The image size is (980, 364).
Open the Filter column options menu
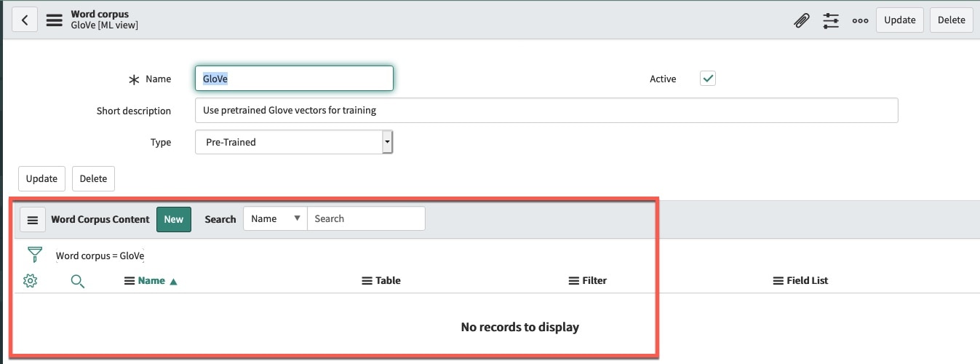[x=574, y=280]
